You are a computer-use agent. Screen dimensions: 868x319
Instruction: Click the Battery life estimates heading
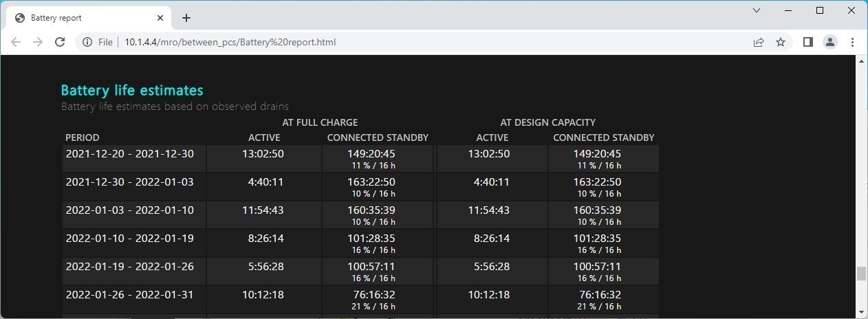coord(132,90)
